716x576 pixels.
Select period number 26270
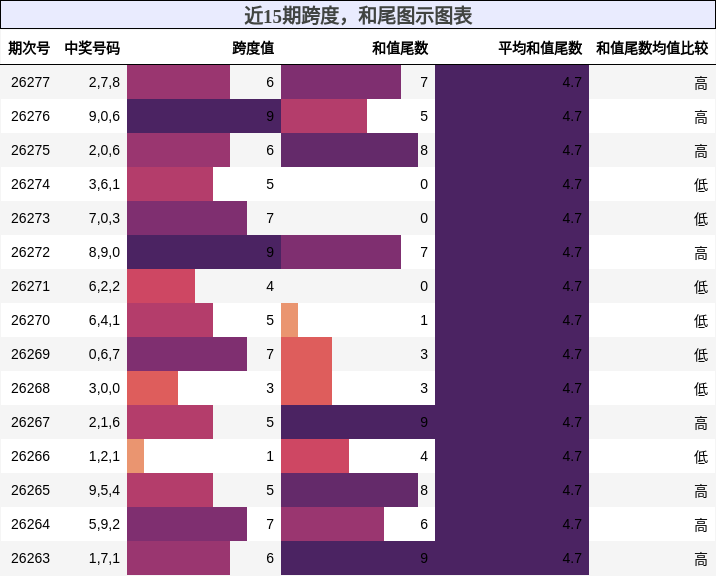(x=30, y=320)
